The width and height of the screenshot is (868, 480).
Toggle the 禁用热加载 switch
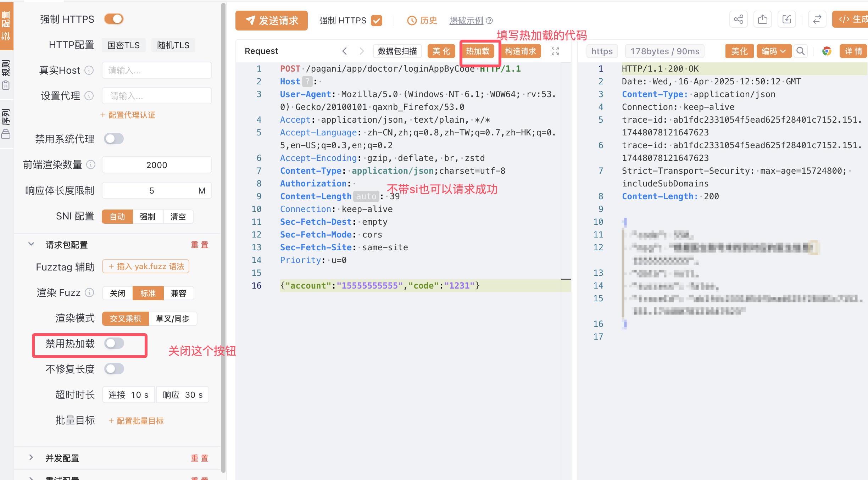114,343
